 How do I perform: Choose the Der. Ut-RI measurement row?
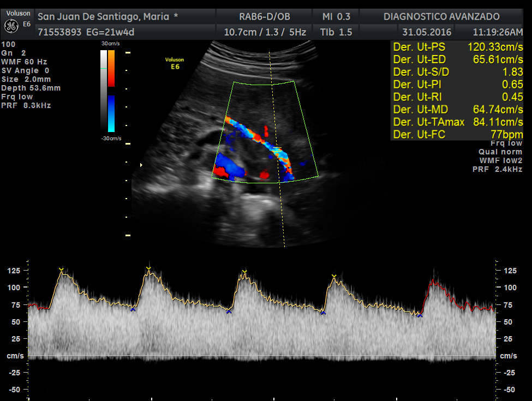pyautogui.click(x=457, y=97)
